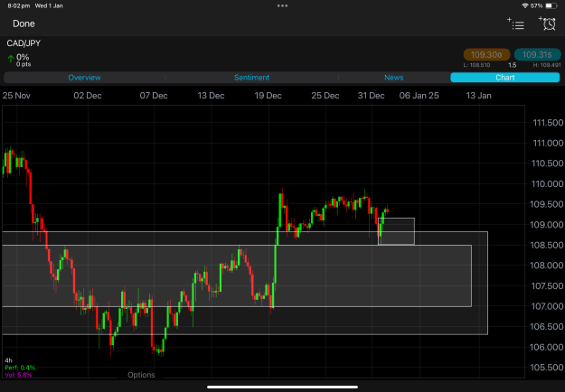The image size is (565, 392).
Task: Tap the 105.500 price axis label
Action: [x=547, y=368]
